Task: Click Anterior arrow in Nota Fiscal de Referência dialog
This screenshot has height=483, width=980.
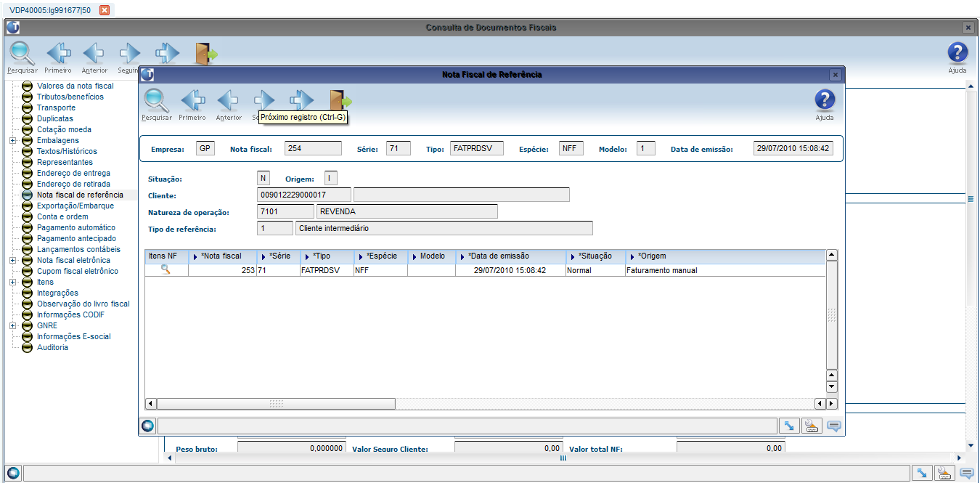Action: pos(229,101)
